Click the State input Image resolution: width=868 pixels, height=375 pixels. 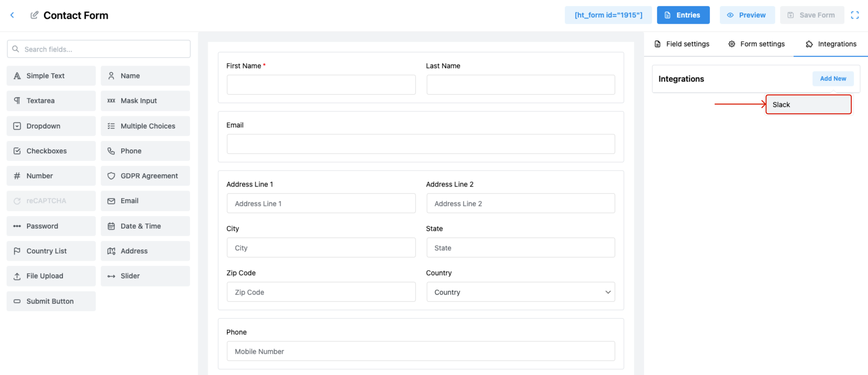tap(521, 248)
